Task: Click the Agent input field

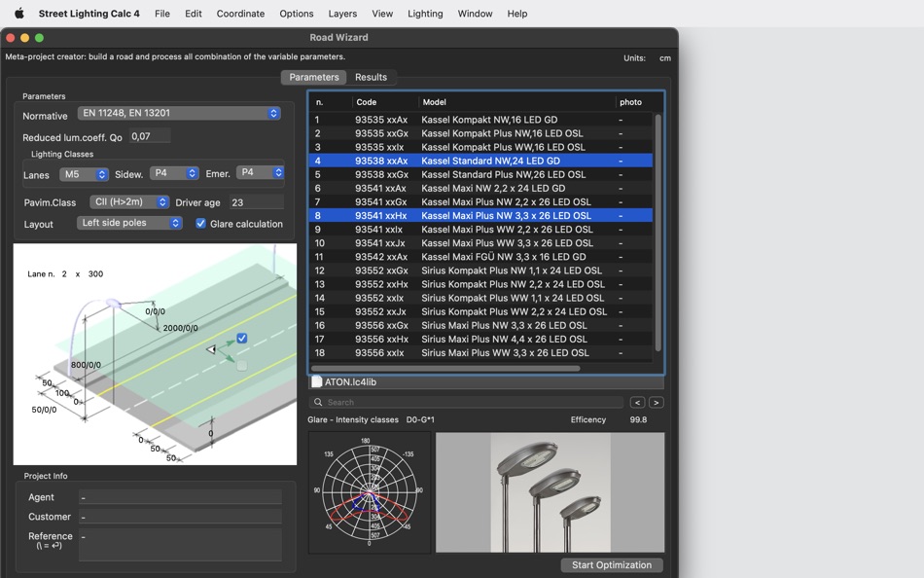Action: (180, 497)
